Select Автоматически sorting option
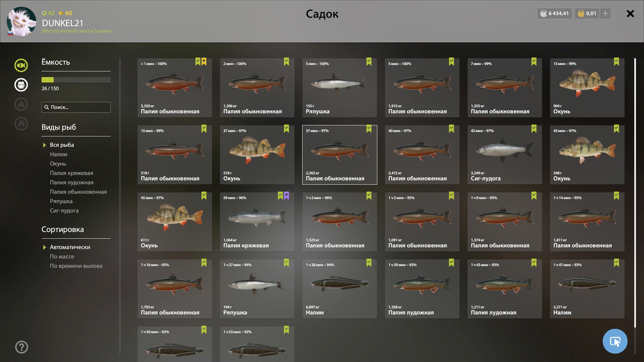Image resolution: width=644 pixels, height=362 pixels. [x=70, y=247]
